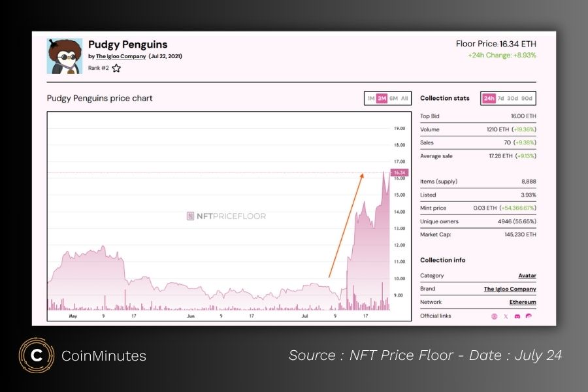Screen dimensions: 588x392
Task: Click the 'Source : NFT Price Floor' caption
Action: click(371, 355)
